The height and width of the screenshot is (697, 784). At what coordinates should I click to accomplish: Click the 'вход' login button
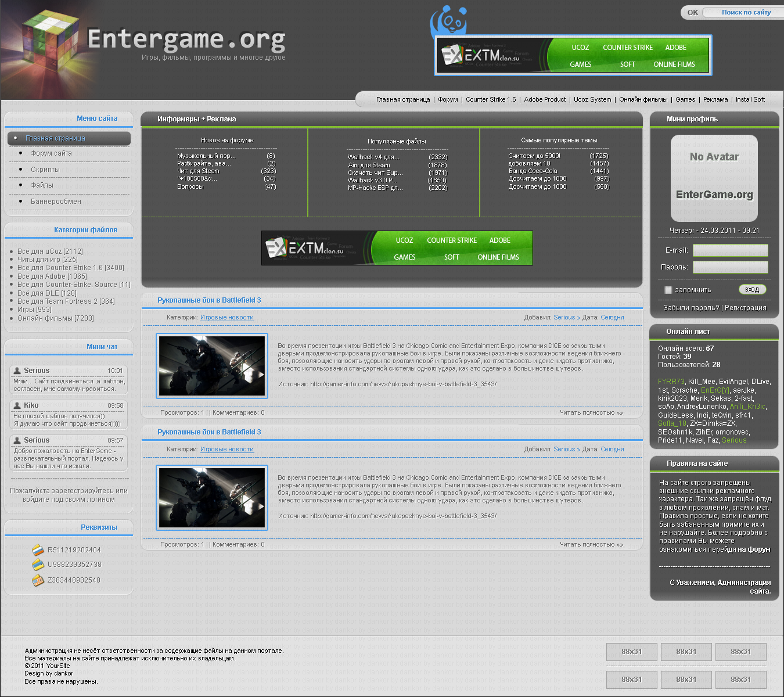752,289
